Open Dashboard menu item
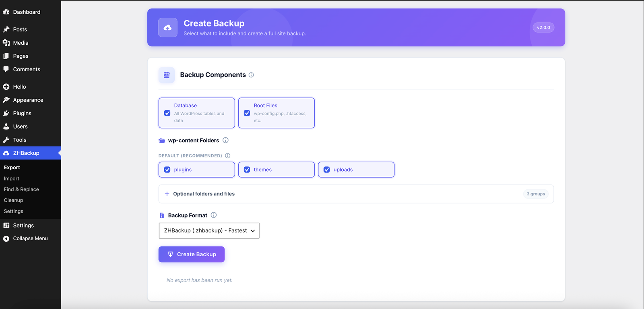This screenshot has width=644, height=309. (x=31, y=12)
